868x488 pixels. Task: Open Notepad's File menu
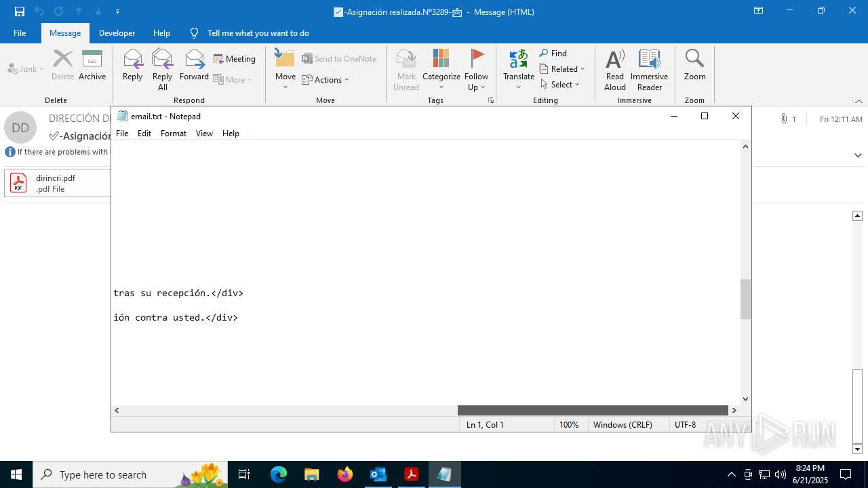click(x=122, y=134)
